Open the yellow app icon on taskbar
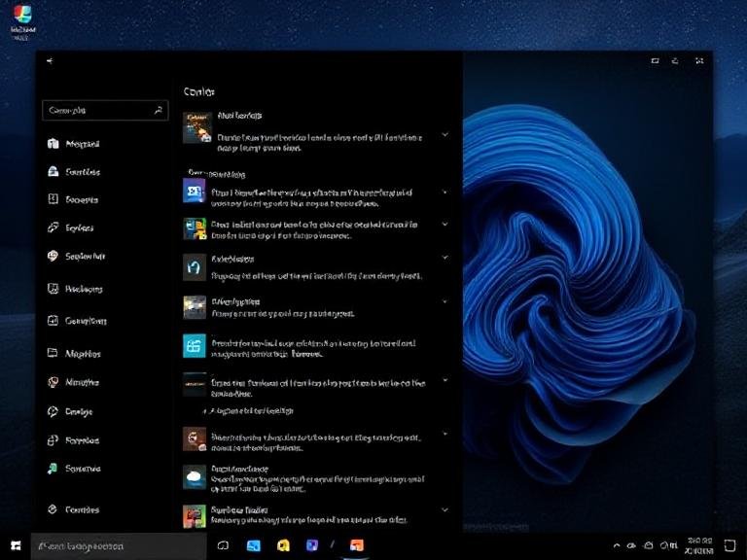This screenshot has width=747, height=560. (x=283, y=545)
